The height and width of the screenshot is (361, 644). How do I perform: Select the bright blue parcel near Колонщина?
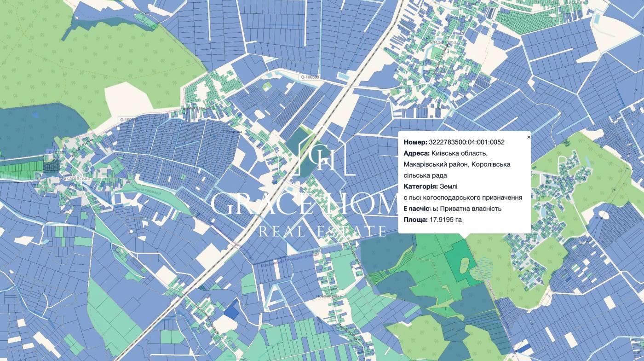click(x=232, y=309)
